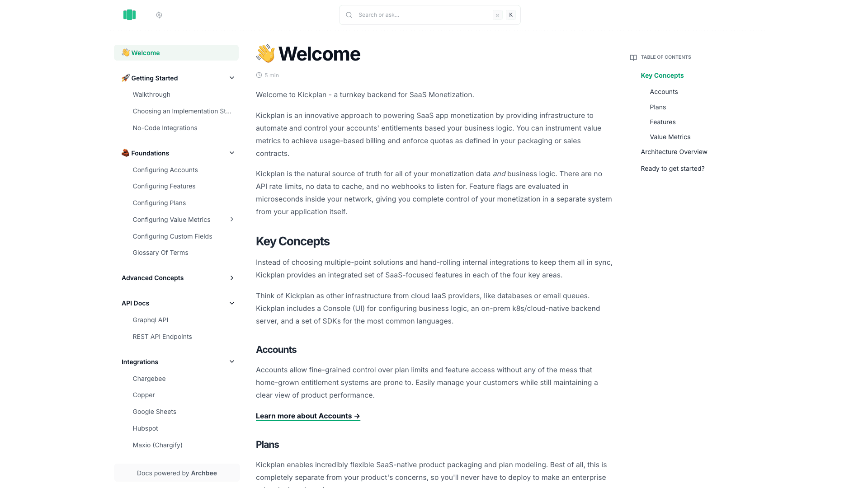Open the Chargebee integration page
The width and height of the screenshot is (868, 488).
tap(149, 379)
